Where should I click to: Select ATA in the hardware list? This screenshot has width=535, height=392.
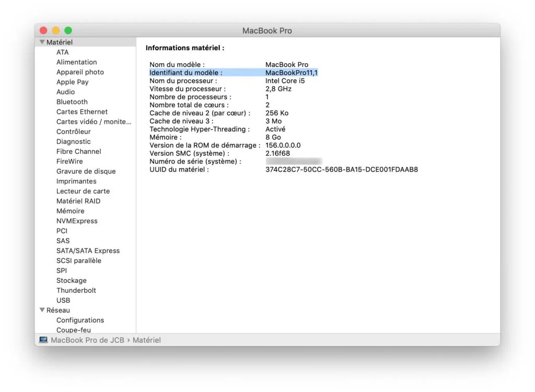click(x=63, y=52)
